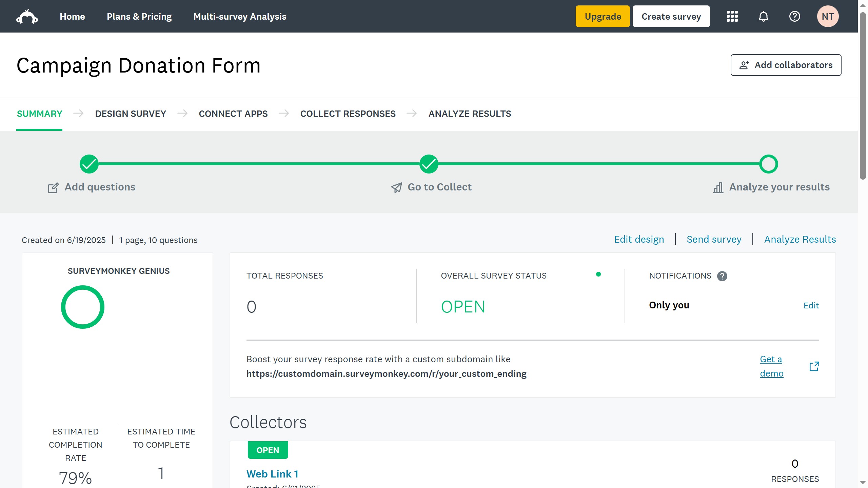The image size is (868, 488).
Task: Open notifications bell icon
Action: pos(763,17)
